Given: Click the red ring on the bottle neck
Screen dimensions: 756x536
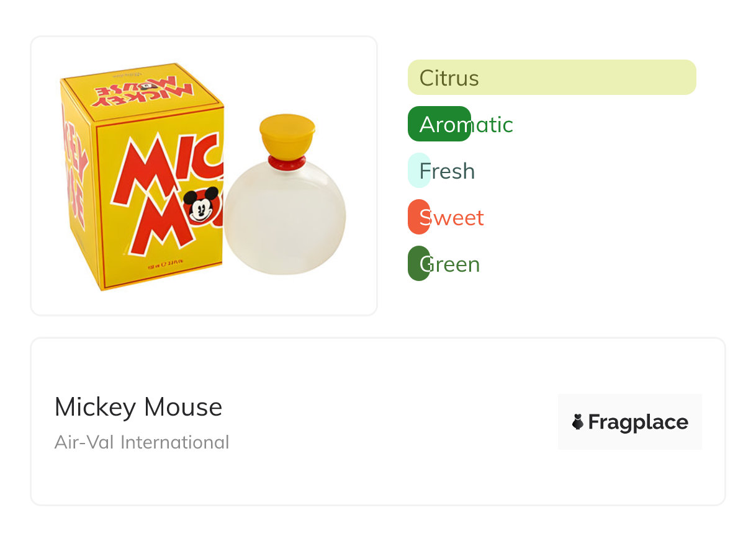Looking at the screenshot, I should coord(287,162).
